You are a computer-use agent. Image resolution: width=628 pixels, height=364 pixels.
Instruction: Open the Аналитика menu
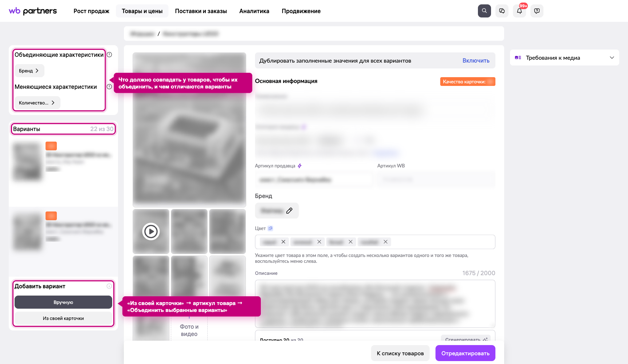(254, 11)
